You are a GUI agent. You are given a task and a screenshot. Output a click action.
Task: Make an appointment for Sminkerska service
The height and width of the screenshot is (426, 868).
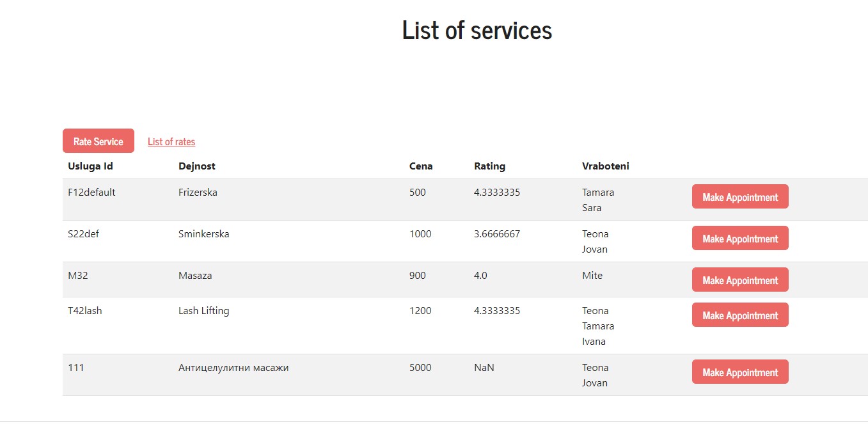tap(740, 239)
